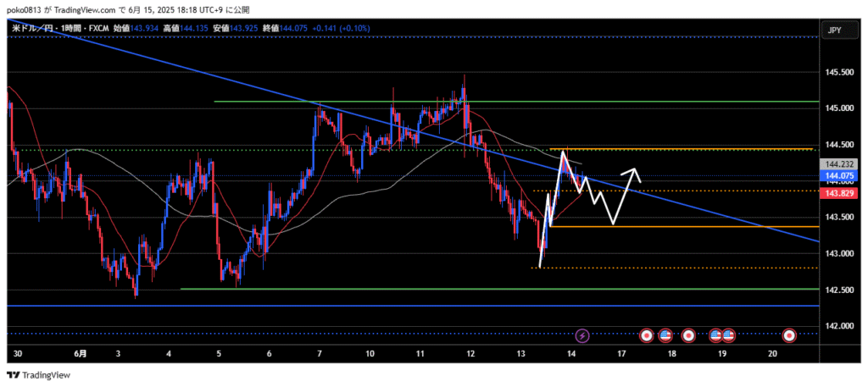Click the purple lightning bolt event icon
The width and height of the screenshot is (868, 387).
[x=582, y=335]
